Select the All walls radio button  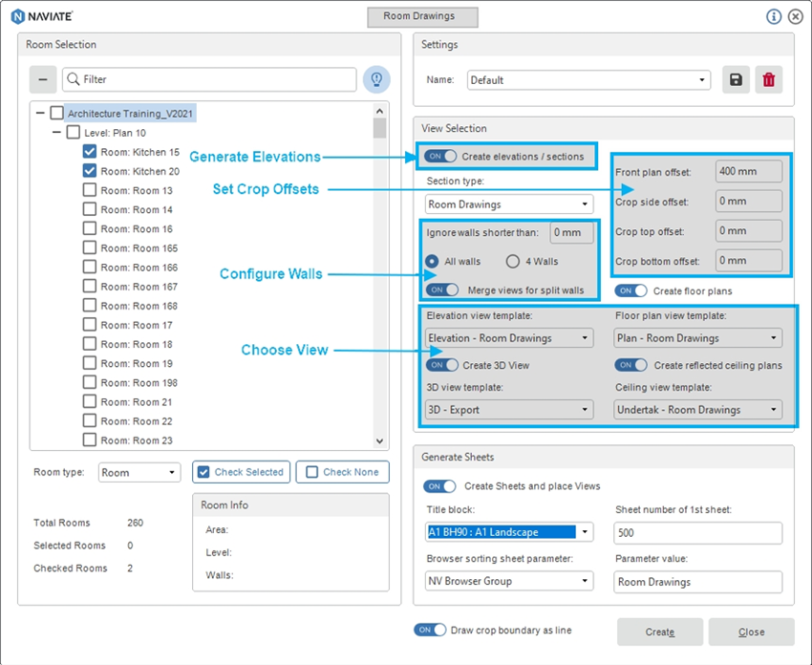(432, 261)
